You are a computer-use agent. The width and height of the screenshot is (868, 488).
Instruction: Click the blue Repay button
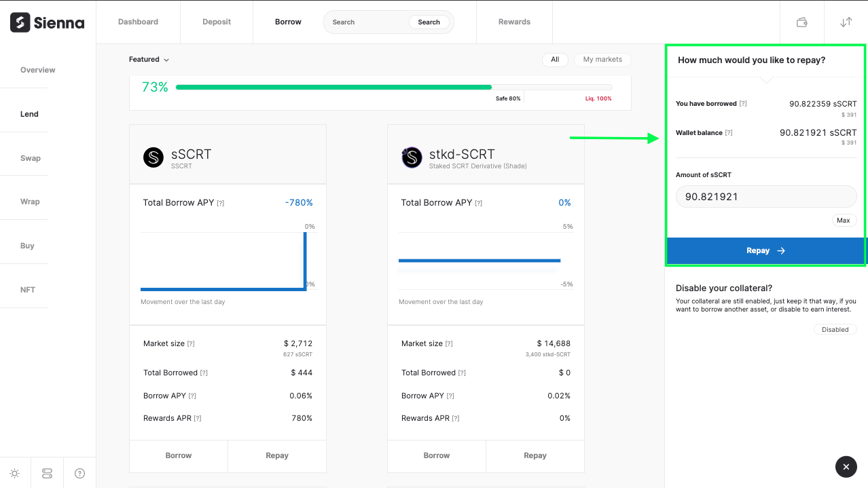coord(766,250)
